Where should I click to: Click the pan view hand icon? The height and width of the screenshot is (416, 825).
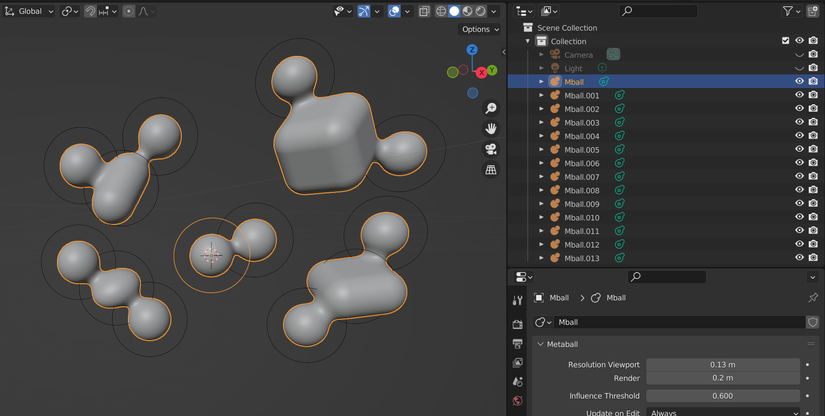coord(491,128)
